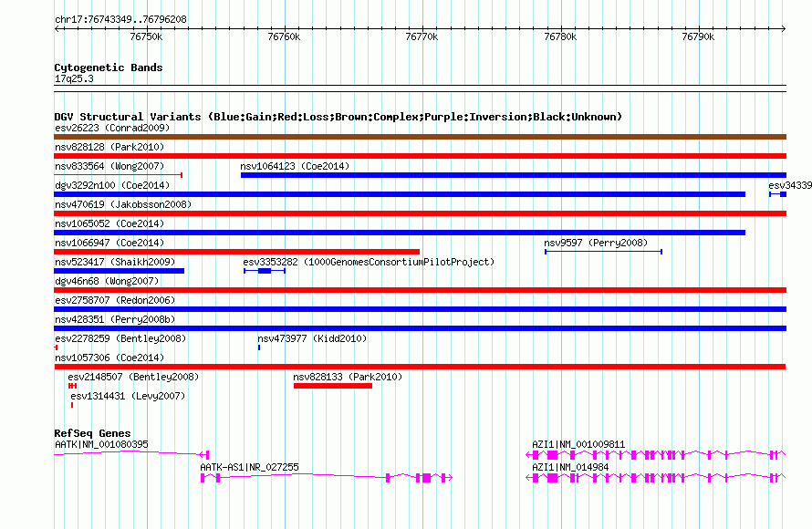Click the nsv473977 (Kidd2010) small blue marker
Screen dimensions: 812x529
point(259,347)
